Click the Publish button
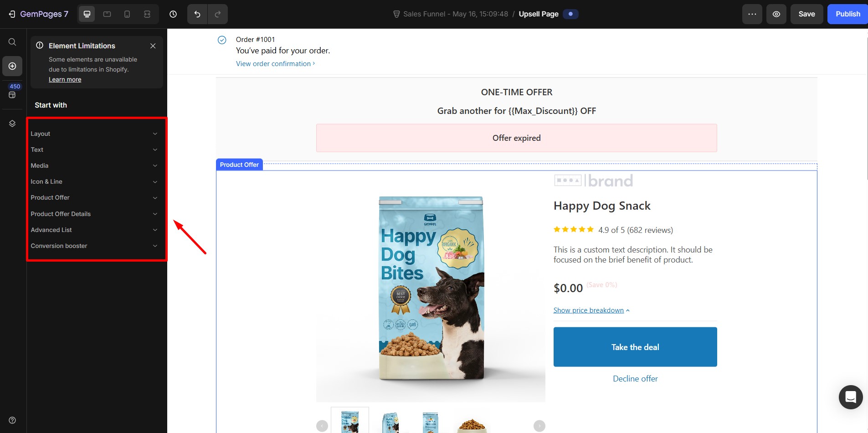 click(x=847, y=14)
